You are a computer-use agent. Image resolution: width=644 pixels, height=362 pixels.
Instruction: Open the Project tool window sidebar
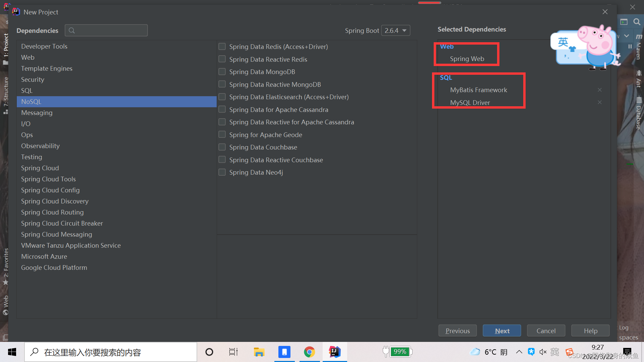point(6,49)
